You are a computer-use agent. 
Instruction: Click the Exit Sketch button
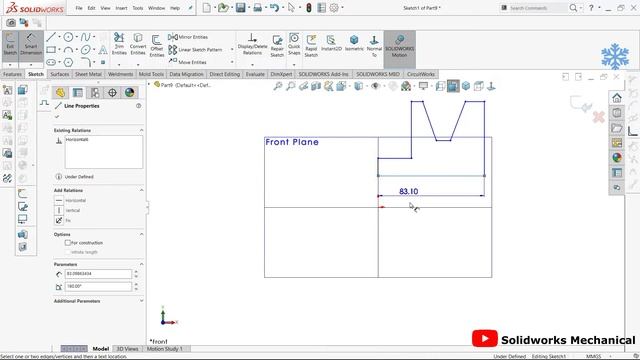coord(10,44)
